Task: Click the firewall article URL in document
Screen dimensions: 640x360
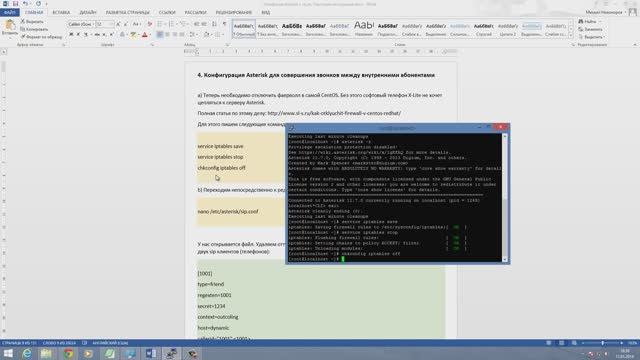Action: [x=334, y=113]
